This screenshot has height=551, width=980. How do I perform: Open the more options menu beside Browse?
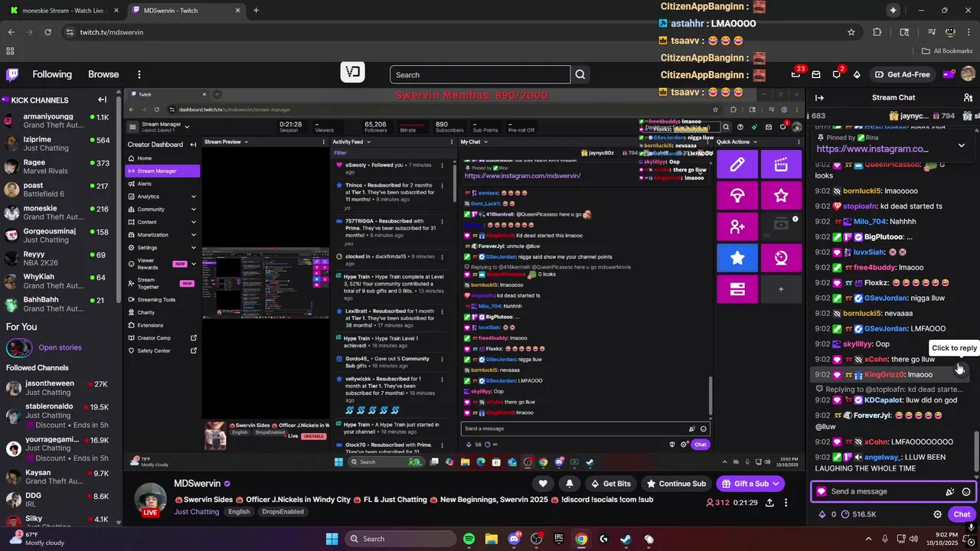(139, 74)
